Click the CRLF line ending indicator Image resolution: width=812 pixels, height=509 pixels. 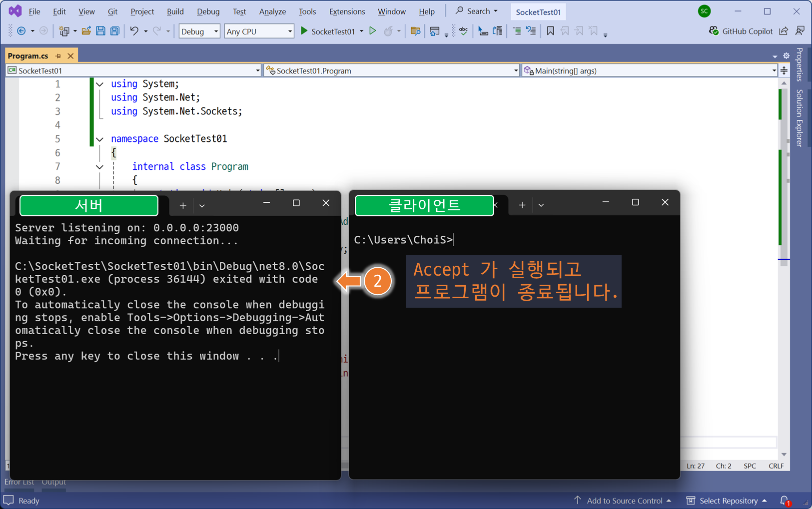pos(776,466)
